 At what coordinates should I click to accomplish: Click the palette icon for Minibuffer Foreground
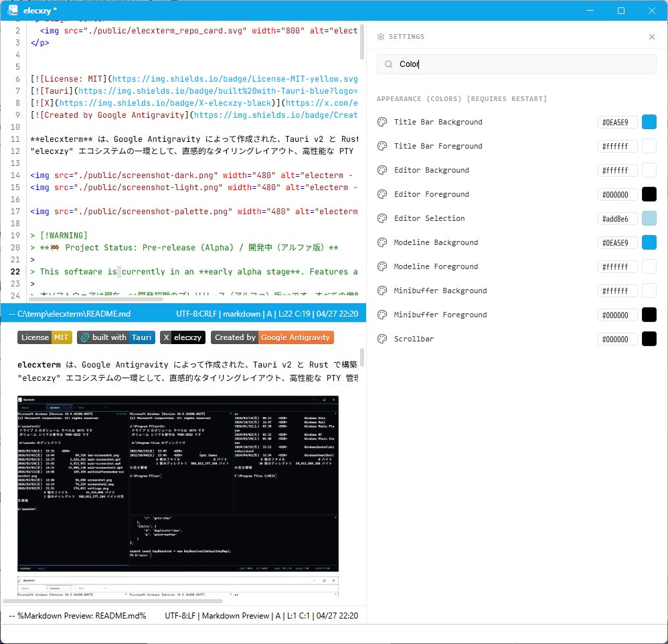point(381,315)
